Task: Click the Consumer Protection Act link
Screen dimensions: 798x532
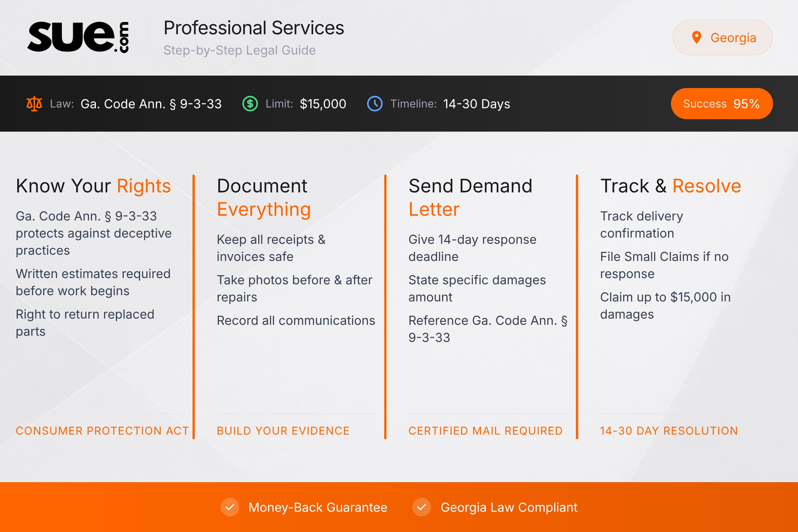Action: [102, 430]
